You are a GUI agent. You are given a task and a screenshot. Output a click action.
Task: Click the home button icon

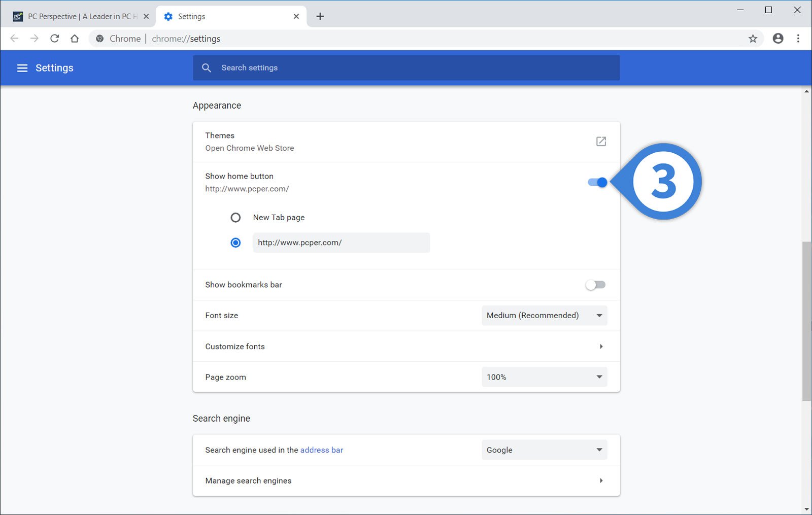coord(75,38)
